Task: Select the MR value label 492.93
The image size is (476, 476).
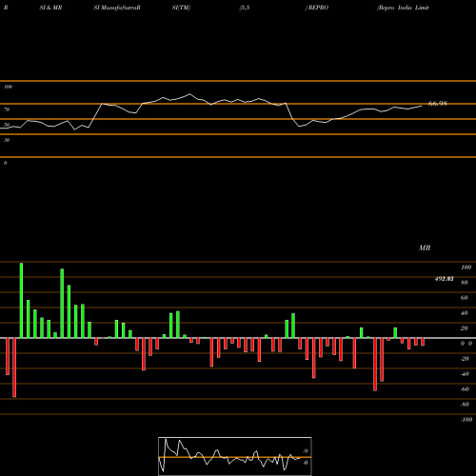Action: click(x=444, y=279)
